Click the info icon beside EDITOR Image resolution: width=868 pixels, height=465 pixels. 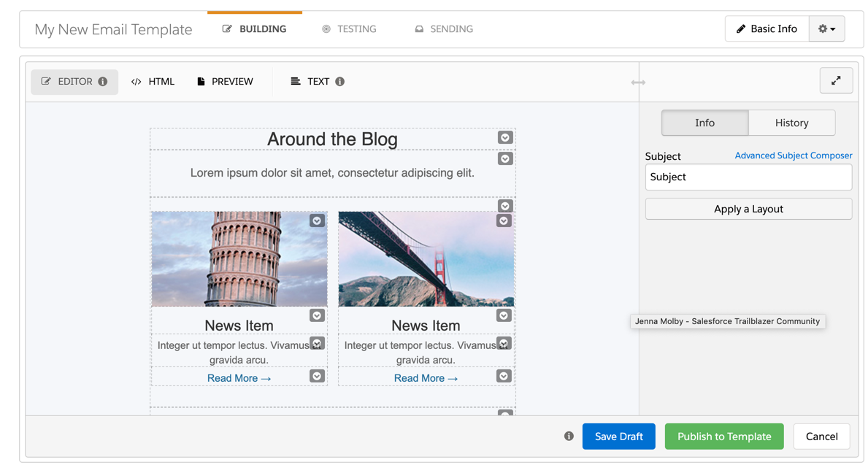tap(103, 82)
